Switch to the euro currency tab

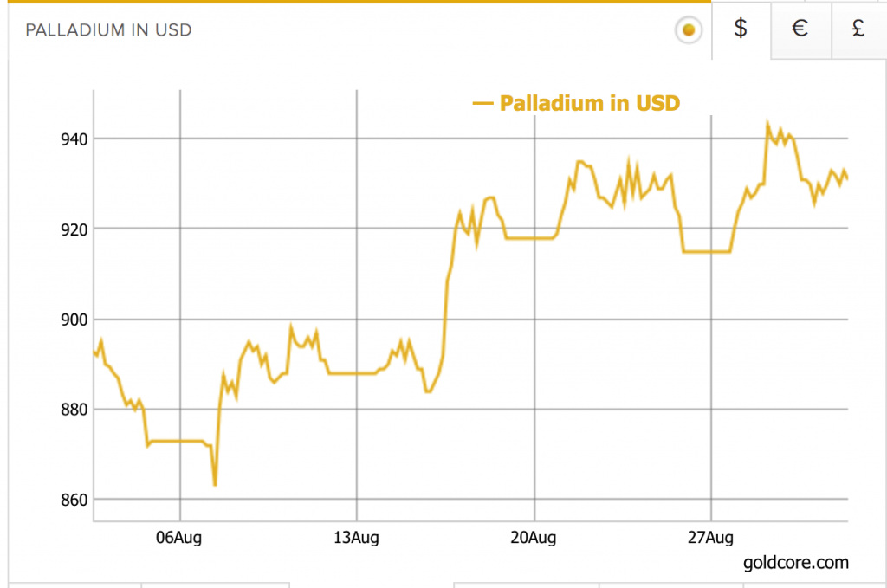click(800, 29)
